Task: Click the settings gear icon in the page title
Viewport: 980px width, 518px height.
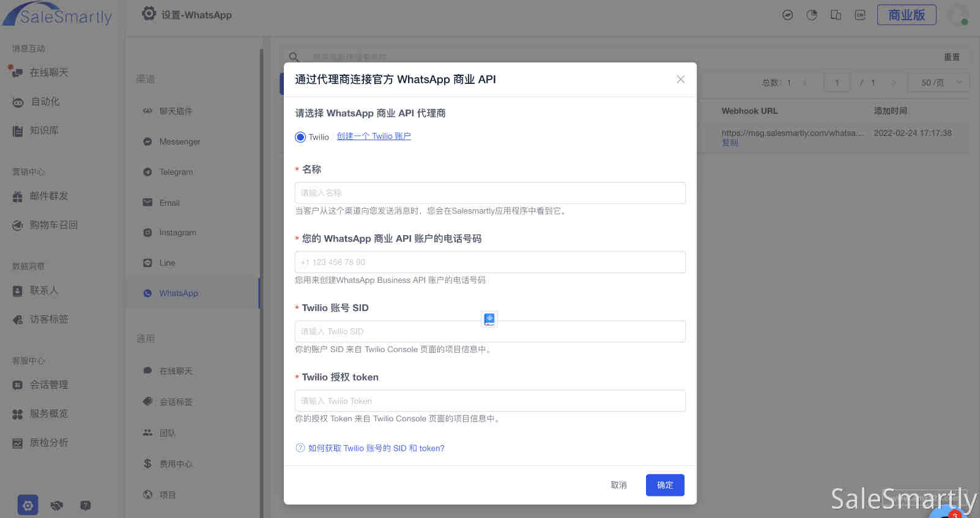Action: tap(149, 13)
